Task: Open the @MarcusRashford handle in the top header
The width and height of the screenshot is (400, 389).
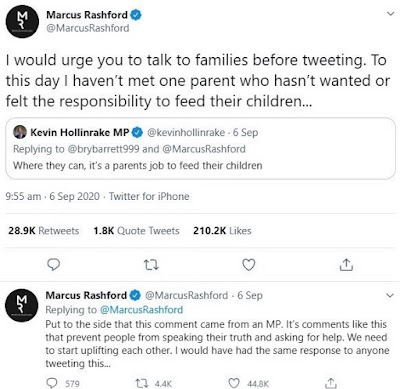Action: (x=88, y=28)
